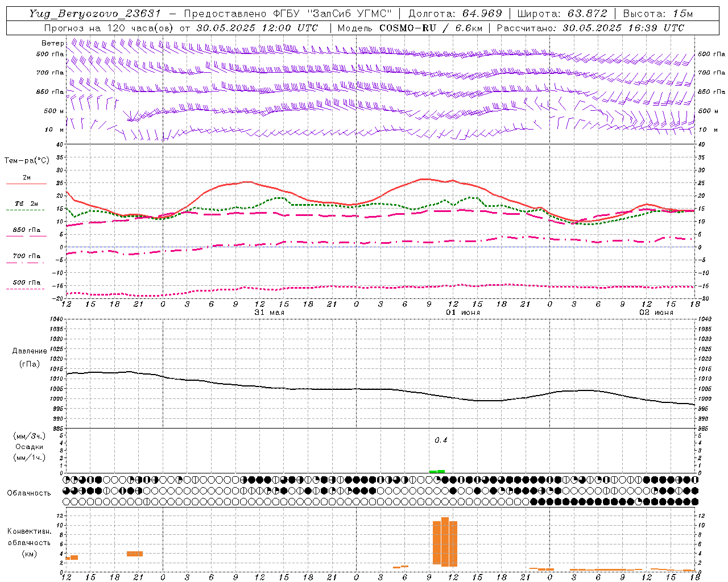Image resolution: width=728 pixels, height=582 pixels.
Task: Click the 31 мая date label
Action: pos(269,313)
